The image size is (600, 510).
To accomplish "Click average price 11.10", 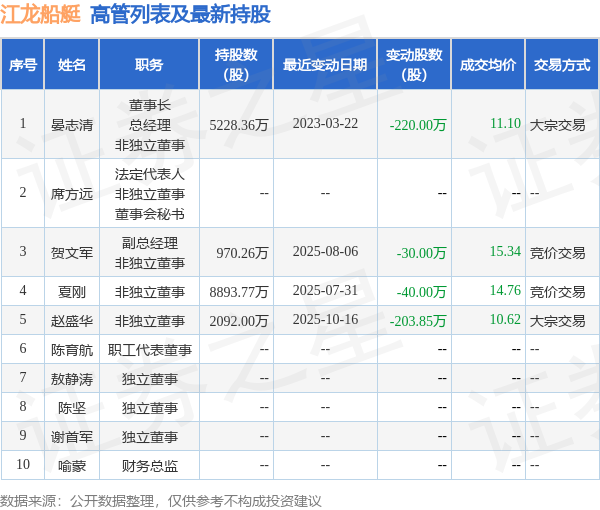I will point(505,123).
